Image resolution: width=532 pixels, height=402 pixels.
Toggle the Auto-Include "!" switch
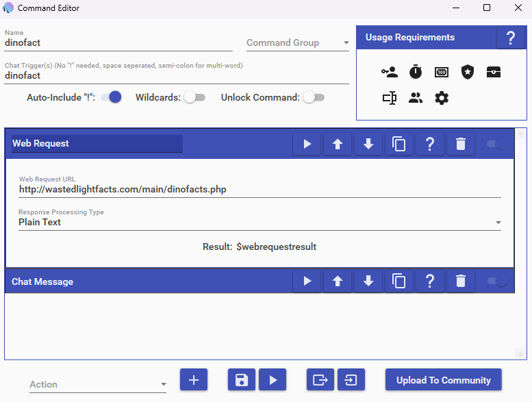click(111, 97)
